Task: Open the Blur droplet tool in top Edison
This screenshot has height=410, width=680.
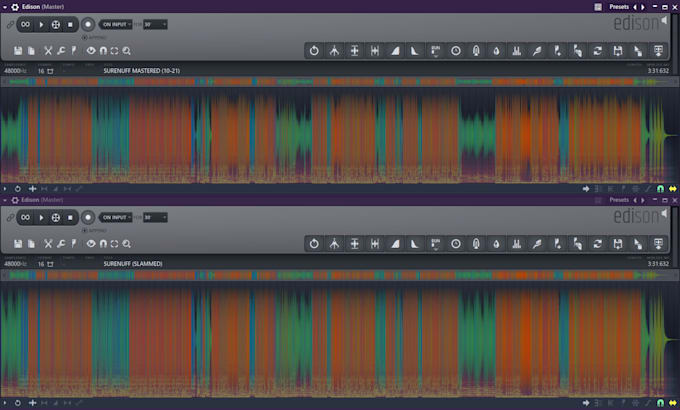Action: point(496,51)
